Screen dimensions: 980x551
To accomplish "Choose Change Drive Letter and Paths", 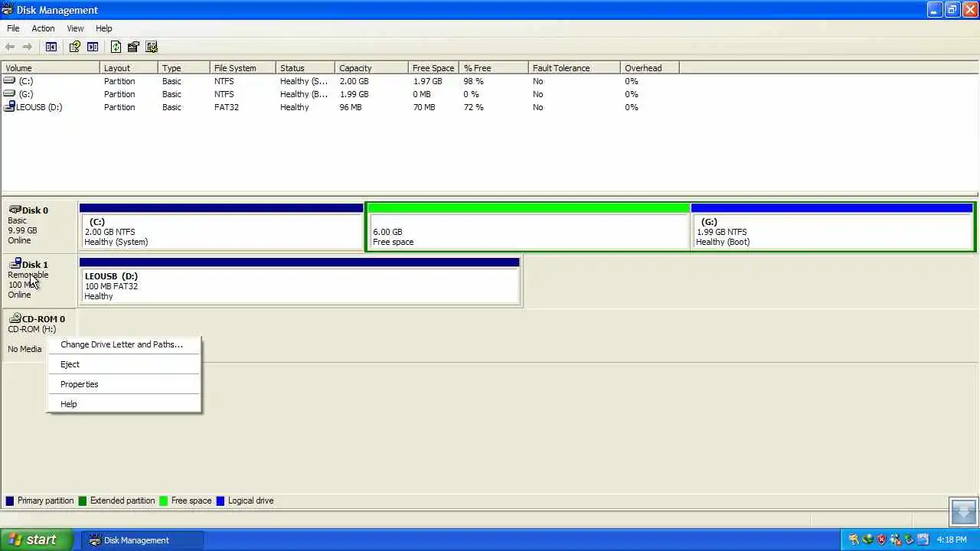I will pos(124,344).
